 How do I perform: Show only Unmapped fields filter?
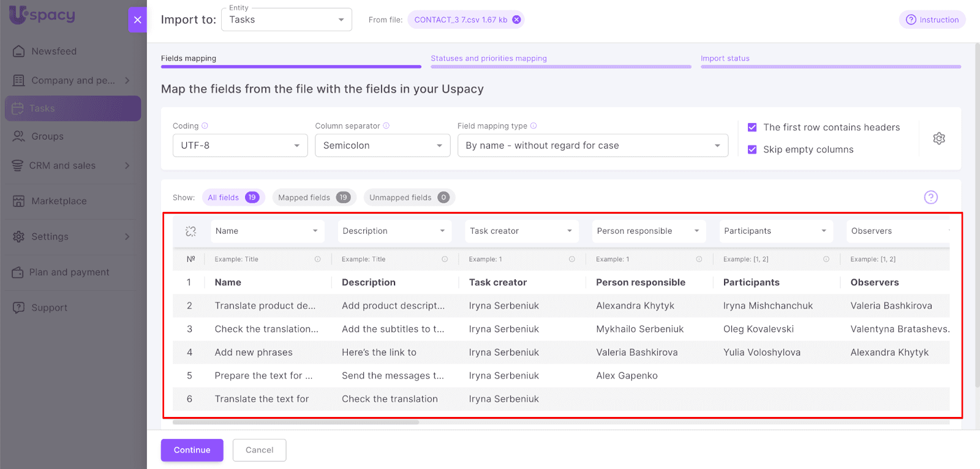pos(409,197)
